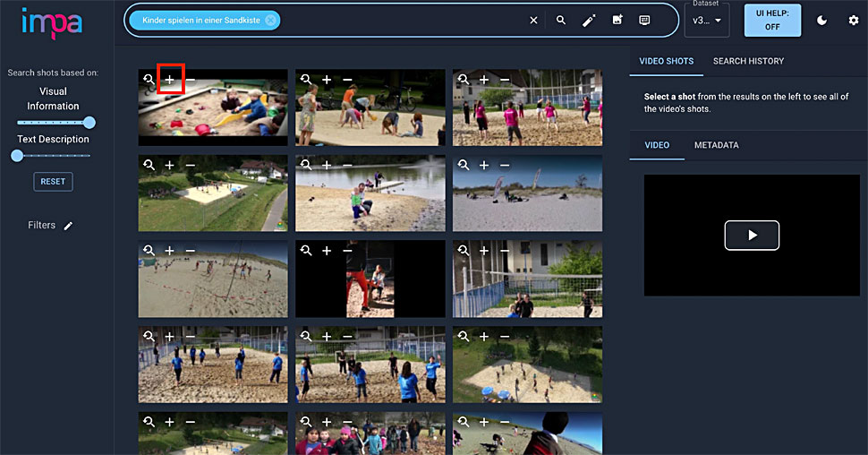
Task: Clear the search bar with the X icon
Action: click(x=533, y=20)
